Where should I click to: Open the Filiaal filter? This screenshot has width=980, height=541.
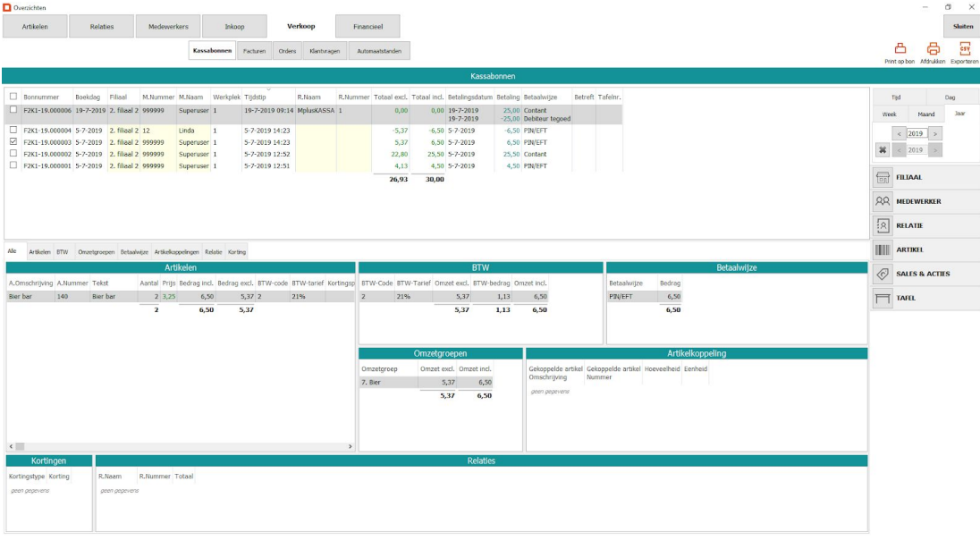coord(925,177)
